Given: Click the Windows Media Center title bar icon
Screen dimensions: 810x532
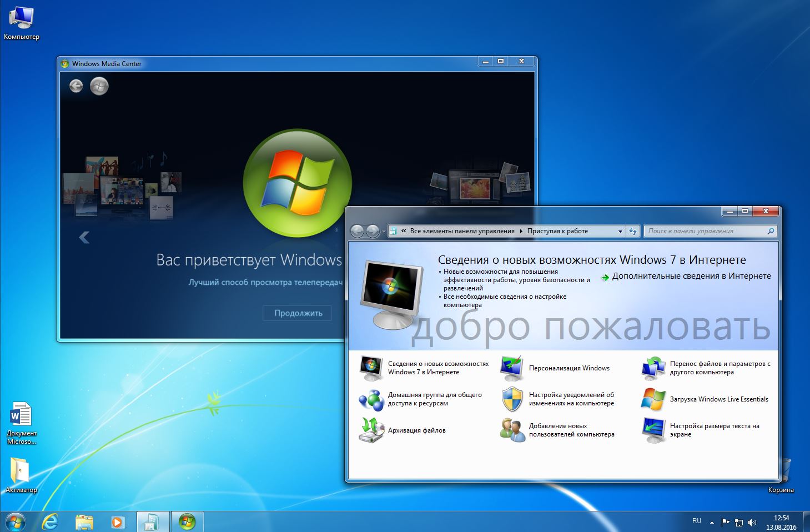Looking at the screenshot, I should (65, 63).
